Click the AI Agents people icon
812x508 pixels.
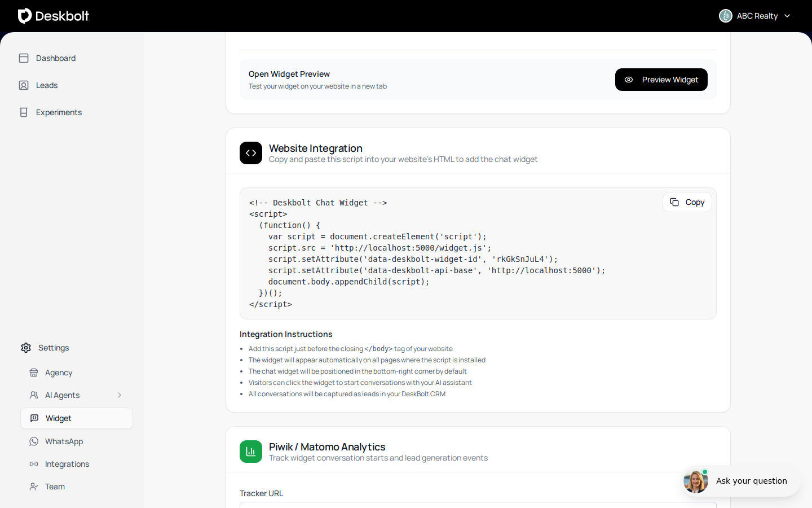click(x=34, y=395)
